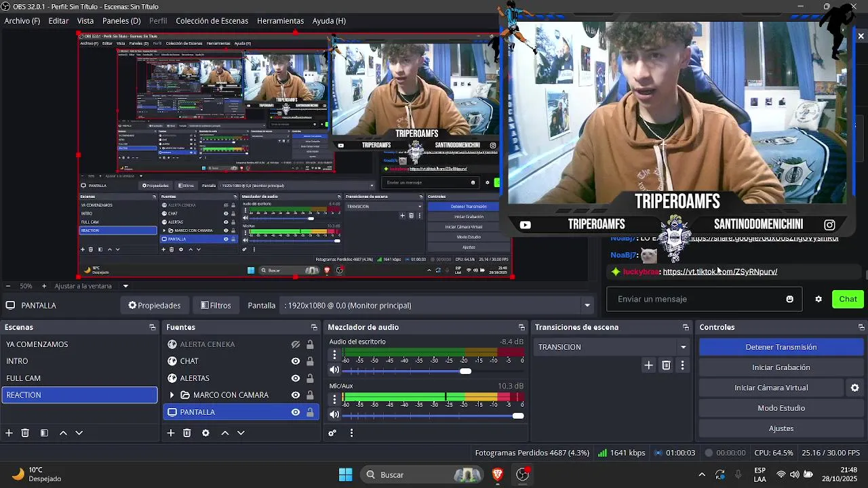Undock the Escenas panel icon

click(x=153, y=327)
